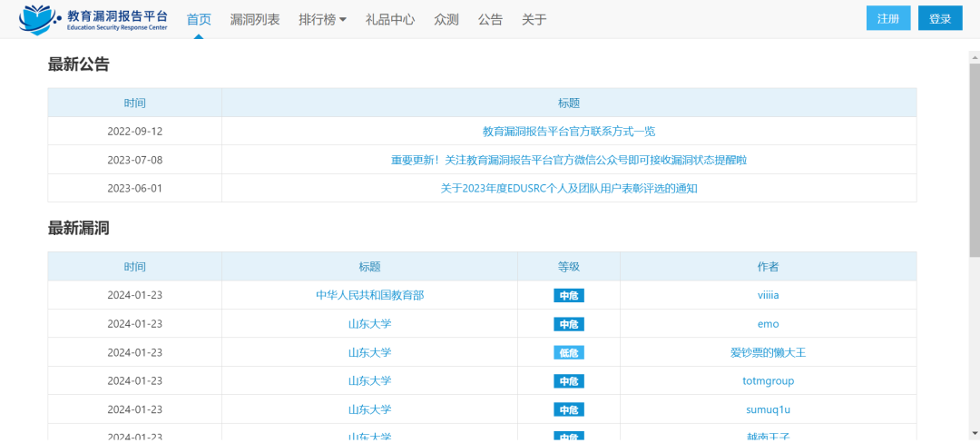Click 2024-01-23 date in viiiia row
This screenshot has height=443, width=980.
[135, 295]
